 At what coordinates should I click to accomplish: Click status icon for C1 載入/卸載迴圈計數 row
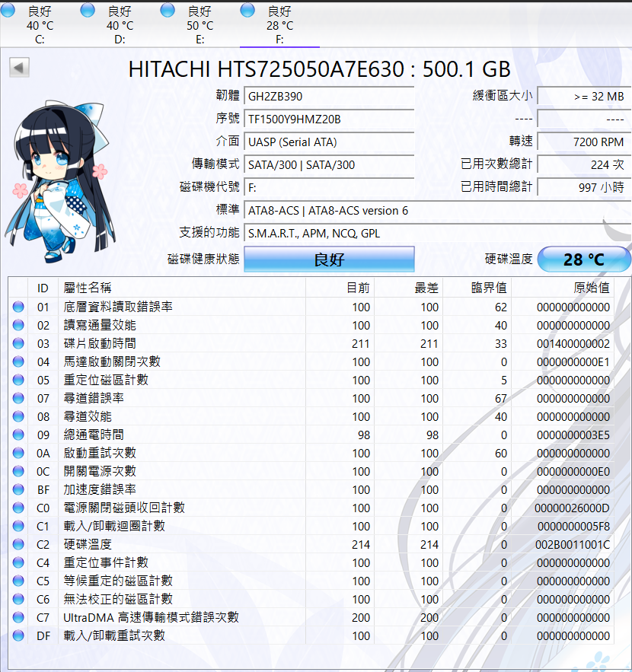pos(18,526)
